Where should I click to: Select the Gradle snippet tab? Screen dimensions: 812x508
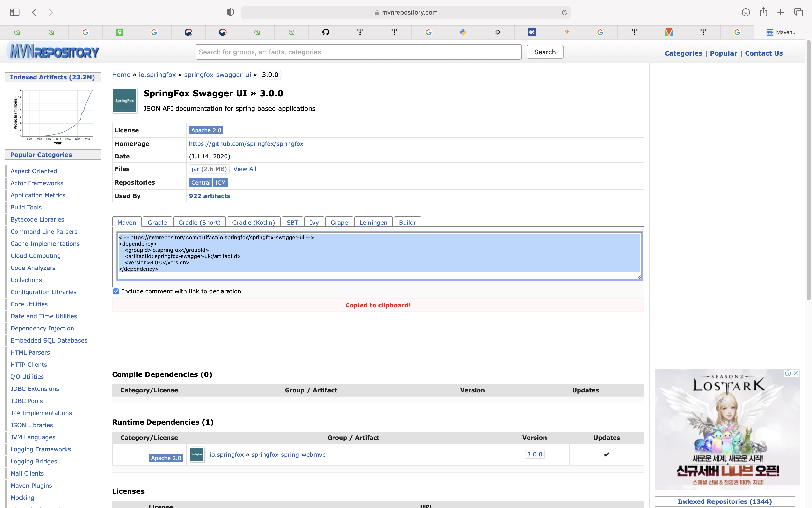(x=157, y=222)
